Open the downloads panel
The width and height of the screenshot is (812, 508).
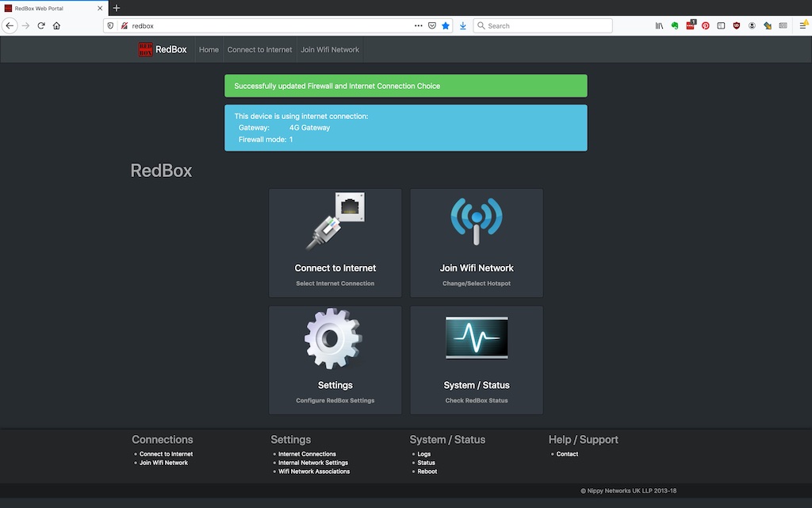[x=463, y=25]
